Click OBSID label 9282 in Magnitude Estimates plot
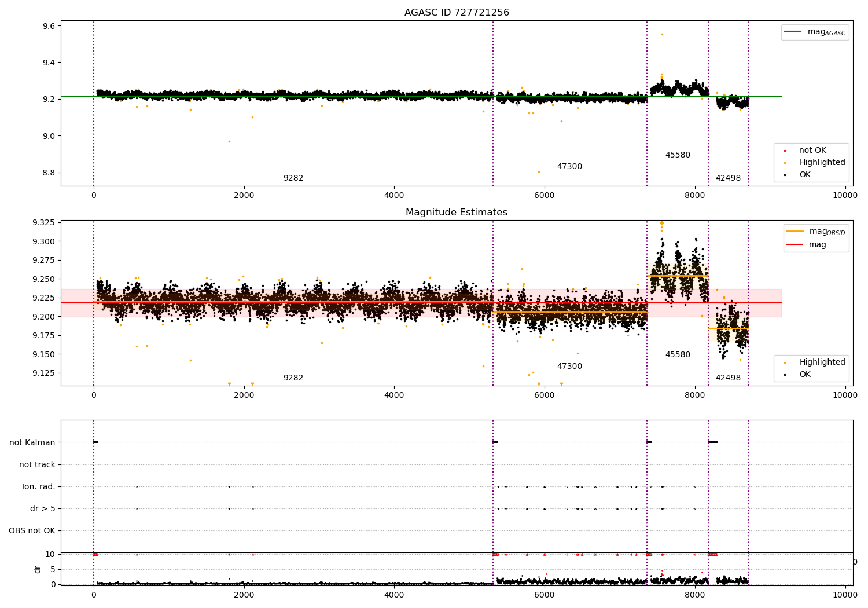 [293, 378]
